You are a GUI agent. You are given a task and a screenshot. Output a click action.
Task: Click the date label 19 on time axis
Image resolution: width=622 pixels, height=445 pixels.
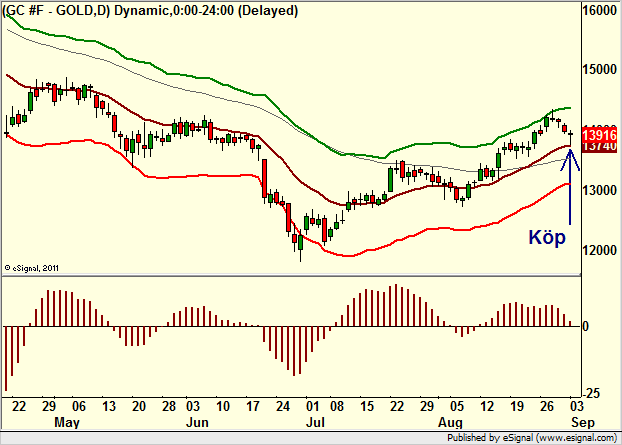pyautogui.click(x=516, y=406)
